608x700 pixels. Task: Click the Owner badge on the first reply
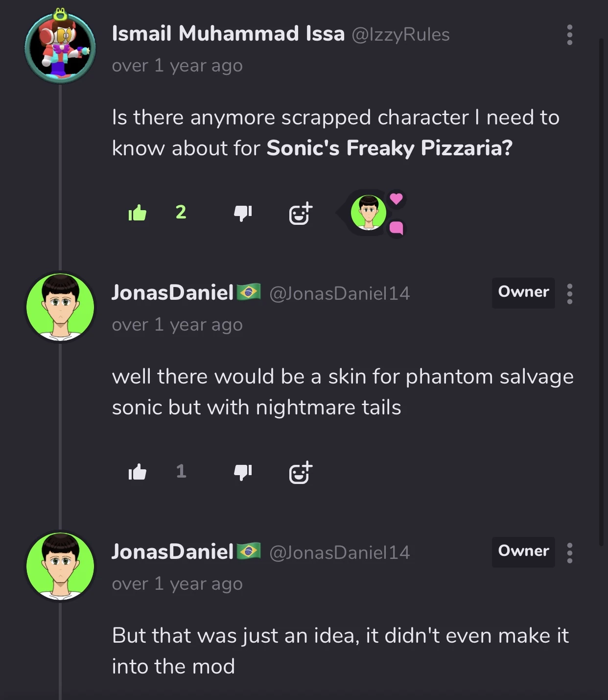pyautogui.click(x=523, y=292)
